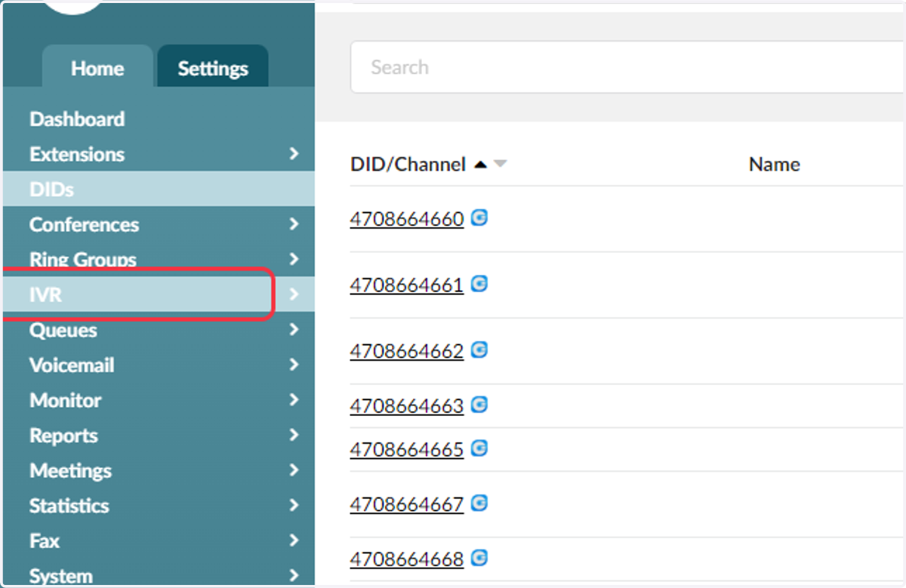
Task: Expand the Reports submenu chevron
Action: [x=294, y=435]
